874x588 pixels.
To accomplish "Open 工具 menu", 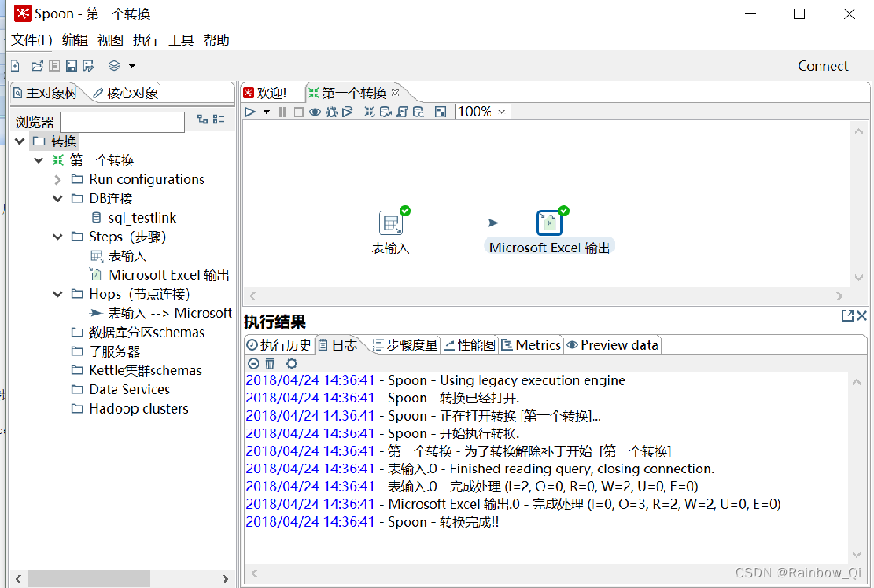I will tap(181, 40).
